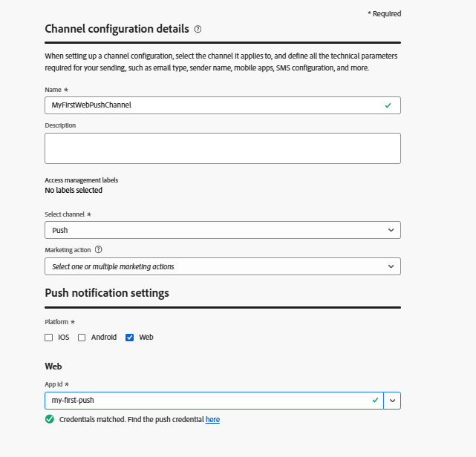Click 'No labels selected' access labels text

coord(74,191)
